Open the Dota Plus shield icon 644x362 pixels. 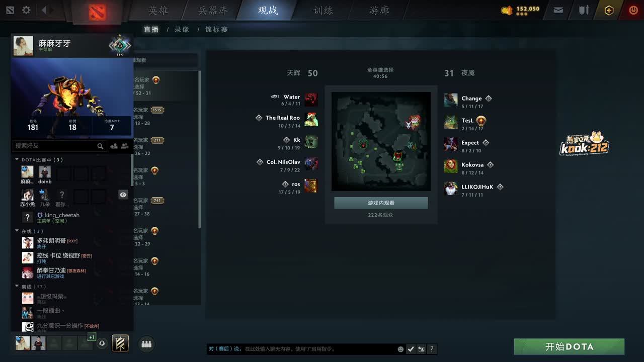tap(609, 10)
